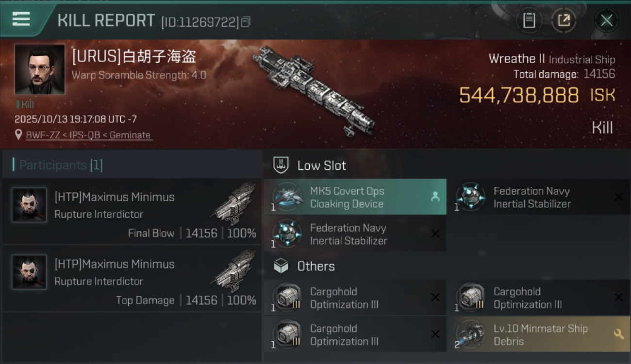631x364 pixels.
Task: Select the top-right Federation Navy Inertial Stabilizer
Action: point(539,197)
